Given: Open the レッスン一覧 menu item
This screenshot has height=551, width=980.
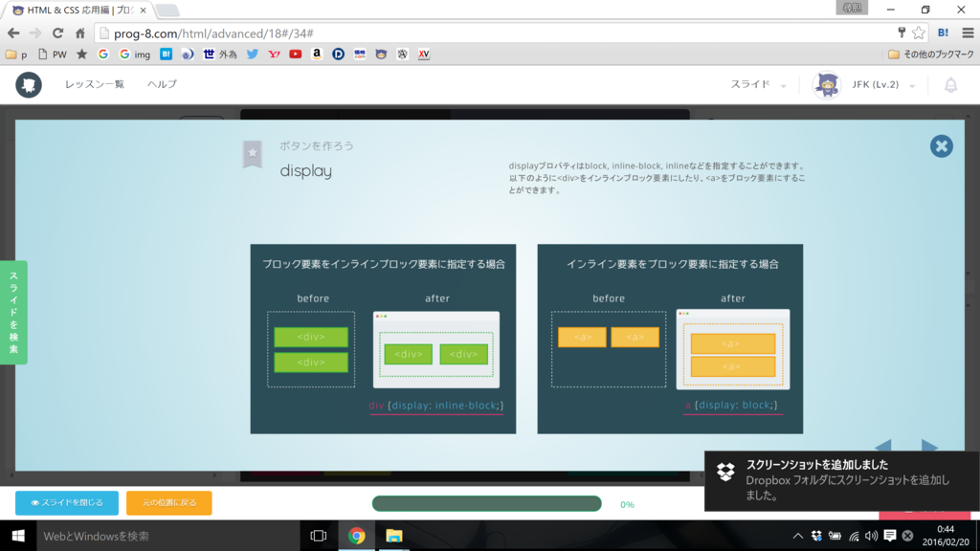Looking at the screenshot, I should click(95, 84).
